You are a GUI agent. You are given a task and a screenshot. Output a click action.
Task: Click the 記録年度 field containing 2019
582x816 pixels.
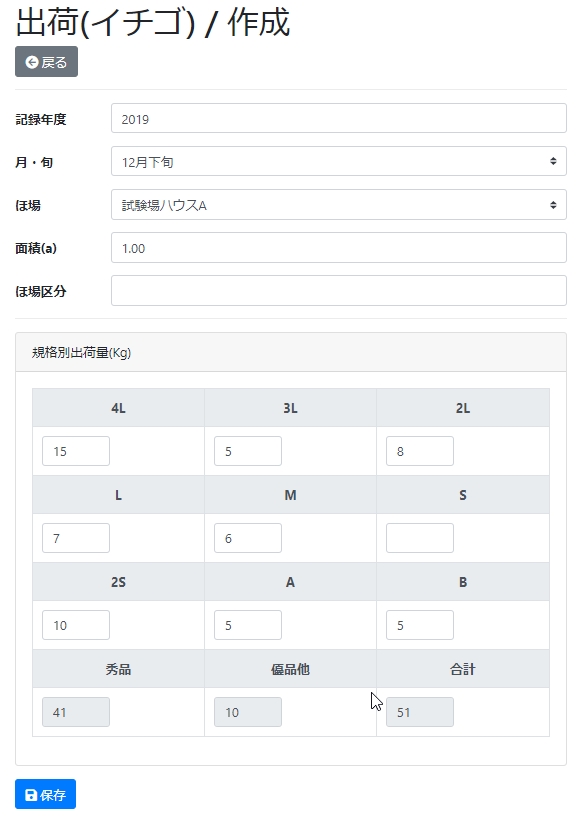coord(340,117)
